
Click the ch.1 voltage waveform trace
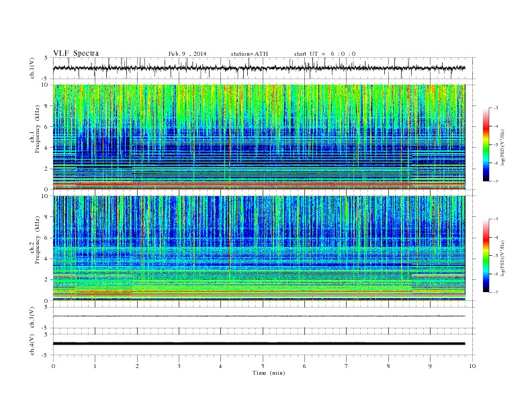tap(259, 68)
